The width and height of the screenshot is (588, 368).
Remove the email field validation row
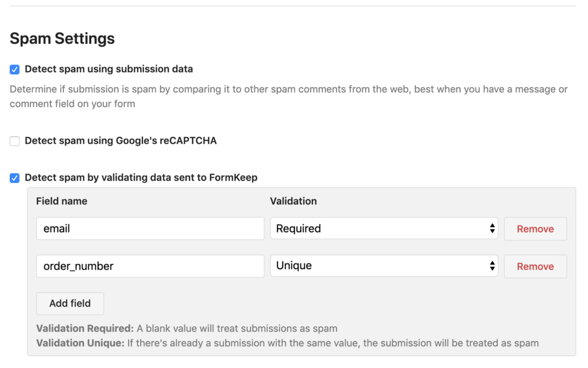pyautogui.click(x=535, y=229)
